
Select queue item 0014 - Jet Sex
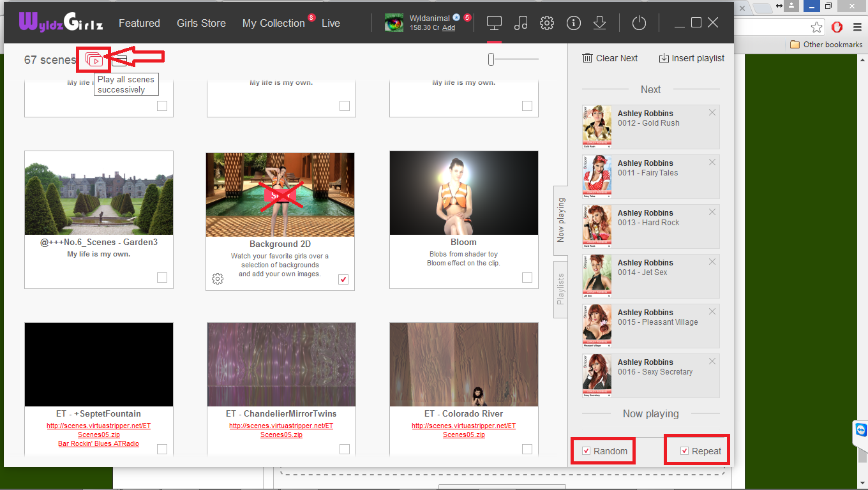pos(651,276)
